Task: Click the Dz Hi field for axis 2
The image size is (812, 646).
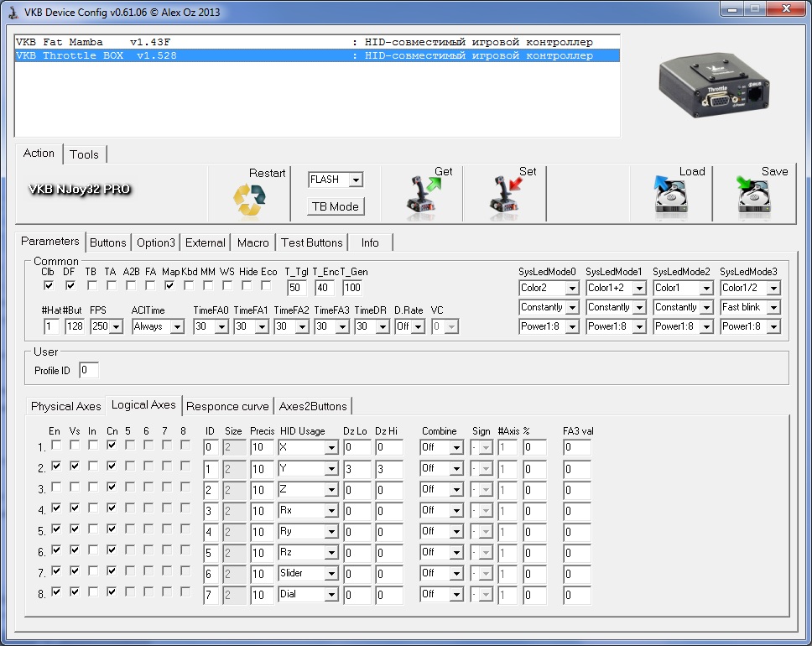Action: pyautogui.click(x=389, y=469)
